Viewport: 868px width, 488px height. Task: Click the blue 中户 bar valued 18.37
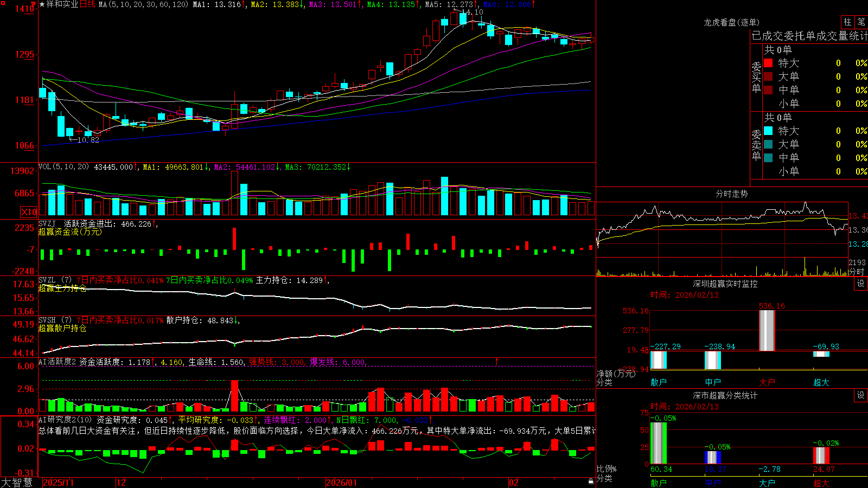pyautogui.click(x=712, y=458)
